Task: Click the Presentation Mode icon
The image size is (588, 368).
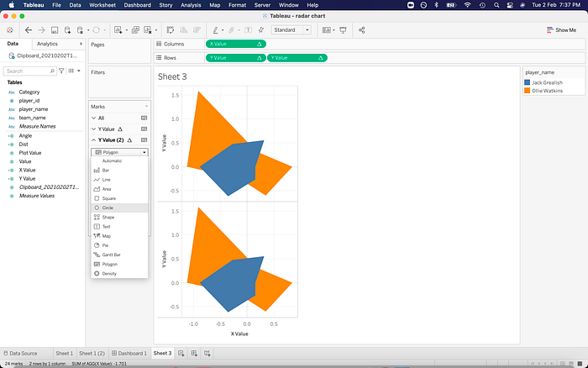Action: (343, 30)
